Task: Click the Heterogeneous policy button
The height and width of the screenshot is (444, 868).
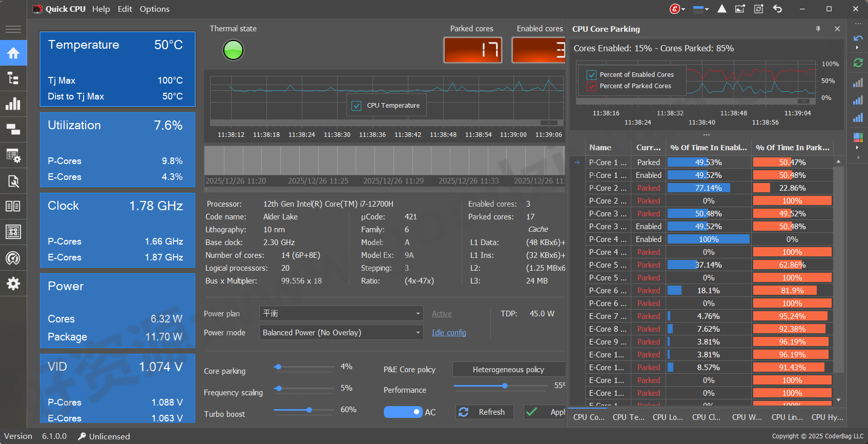Action: click(508, 369)
